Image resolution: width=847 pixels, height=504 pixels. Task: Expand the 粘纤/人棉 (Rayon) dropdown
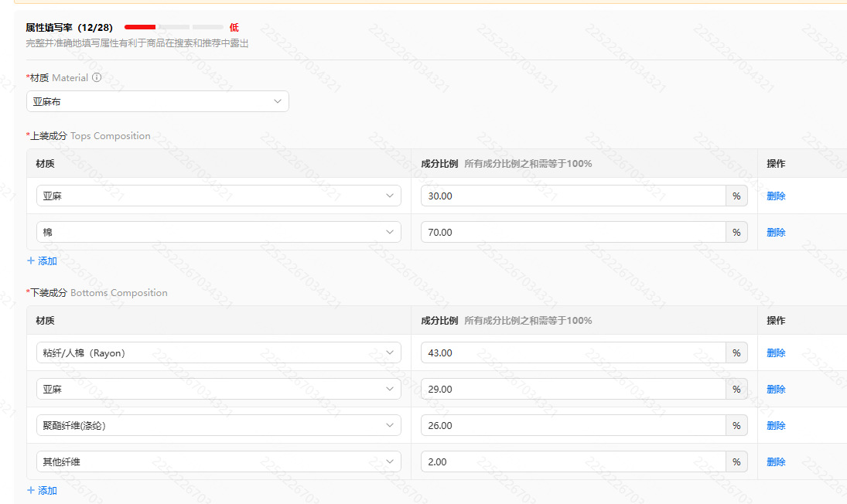point(219,353)
